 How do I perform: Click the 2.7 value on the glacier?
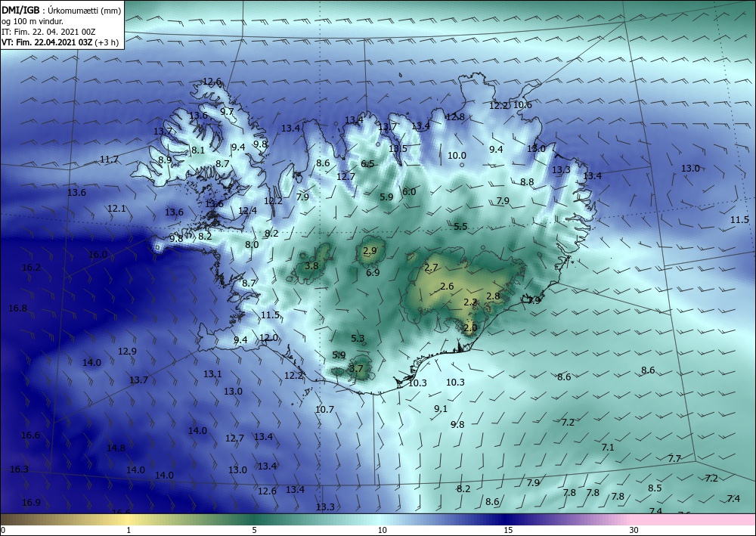pos(431,268)
